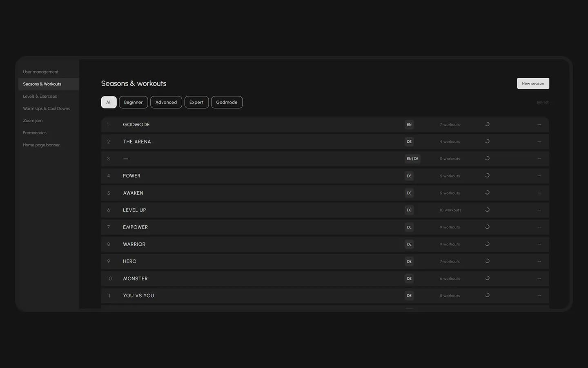
Task: Open the three-dot menu for THE ARENA
Action: (539, 141)
